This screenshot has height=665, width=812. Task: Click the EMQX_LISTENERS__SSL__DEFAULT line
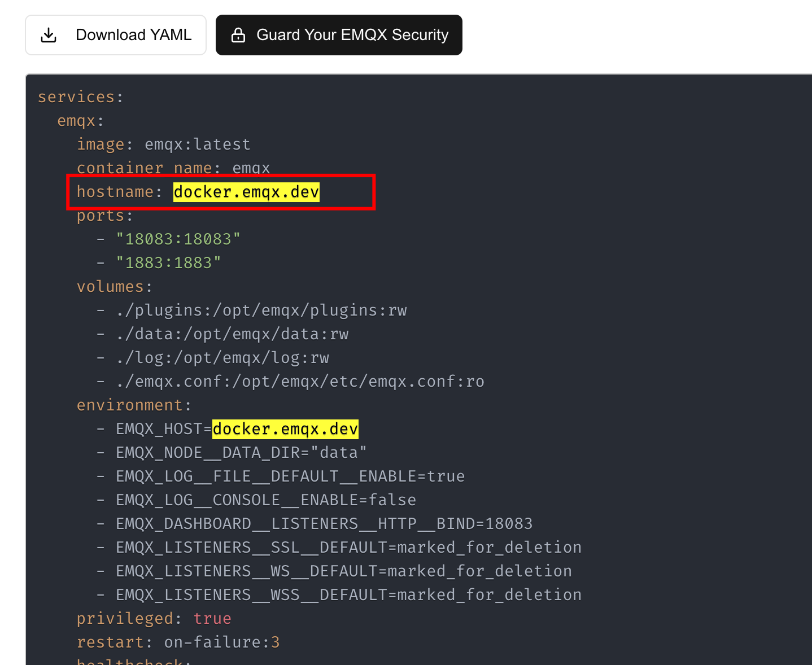click(x=348, y=548)
